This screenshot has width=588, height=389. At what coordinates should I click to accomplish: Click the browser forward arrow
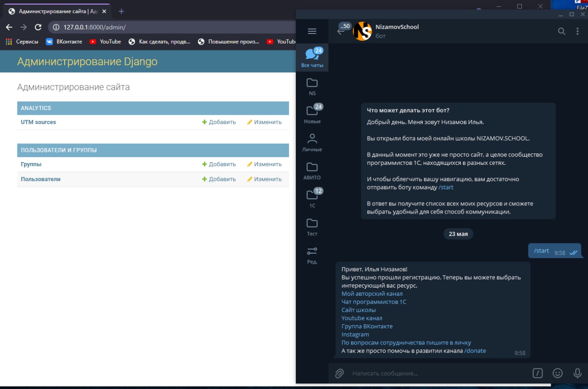[24, 27]
